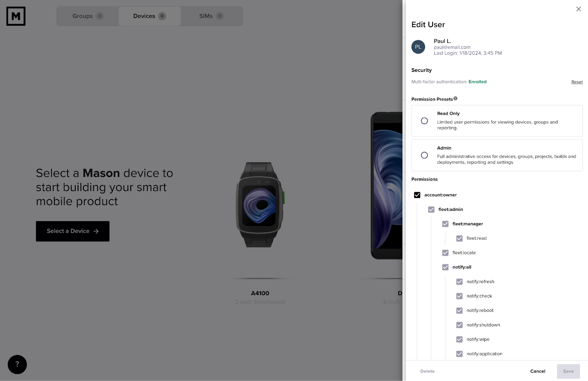Toggle the notify:application checkbox
Viewport: 588px width, 381px height.
[459, 354]
